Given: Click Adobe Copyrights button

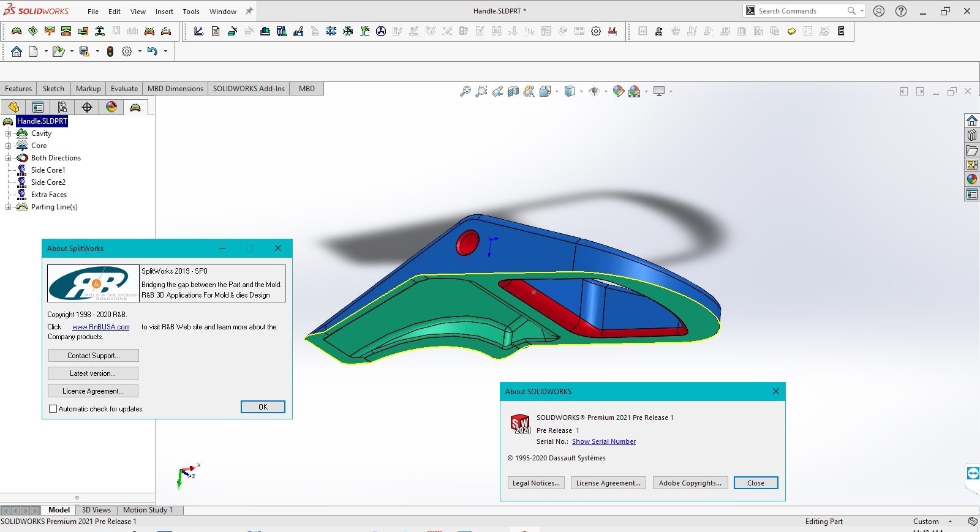Looking at the screenshot, I should point(690,483).
